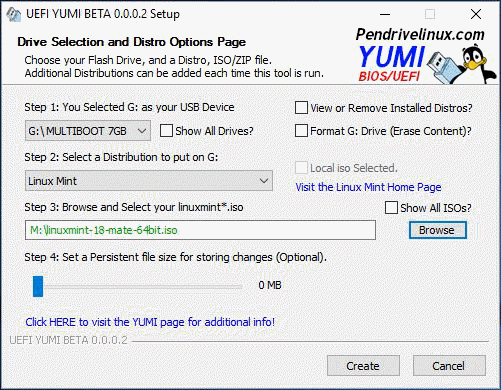The height and width of the screenshot is (390, 501).
Task: Open the G:\ MULTIBOOT 7GB drive dropdown
Action: point(88,131)
